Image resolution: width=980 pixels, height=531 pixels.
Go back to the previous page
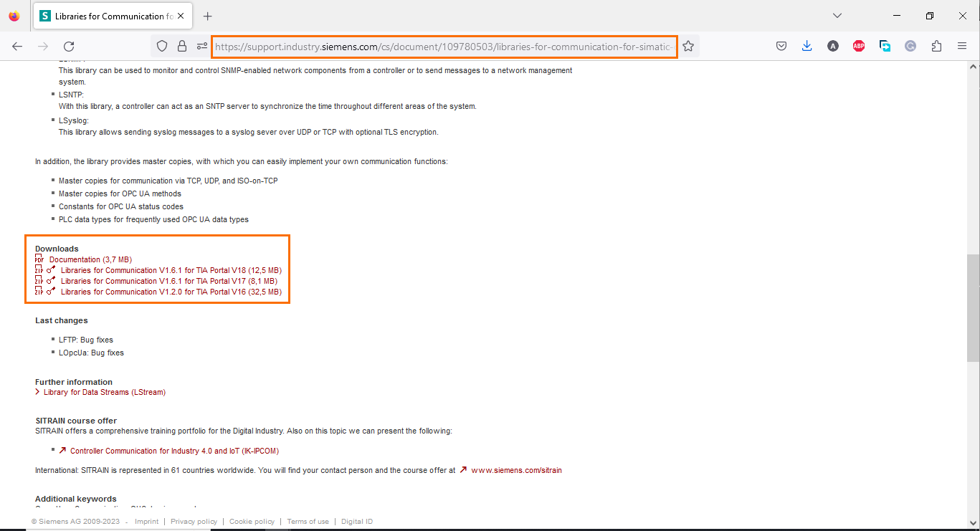pos(17,46)
